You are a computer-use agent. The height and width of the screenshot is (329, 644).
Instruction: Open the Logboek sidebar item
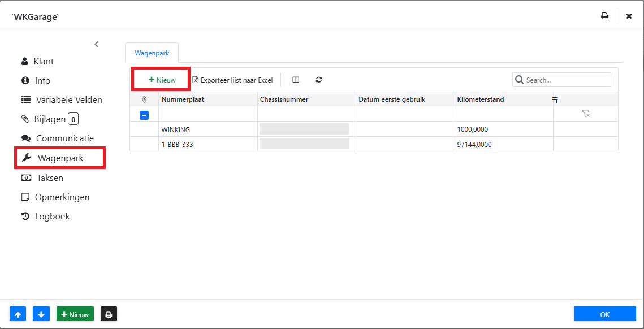click(52, 216)
